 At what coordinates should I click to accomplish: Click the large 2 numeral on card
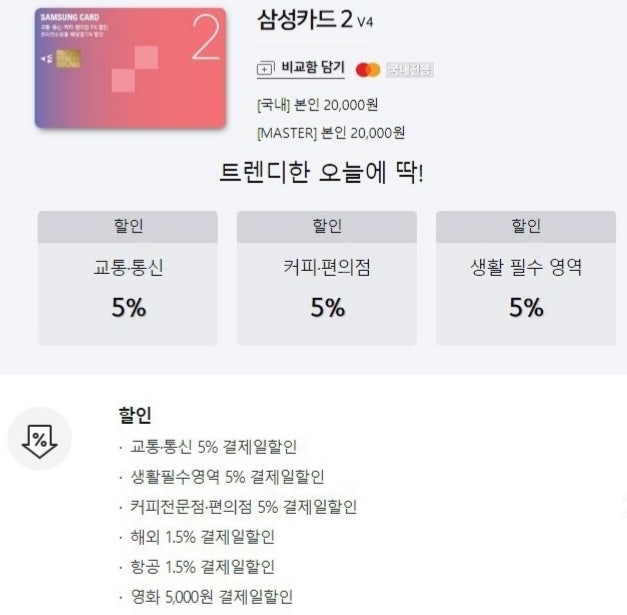(x=206, y=38)
